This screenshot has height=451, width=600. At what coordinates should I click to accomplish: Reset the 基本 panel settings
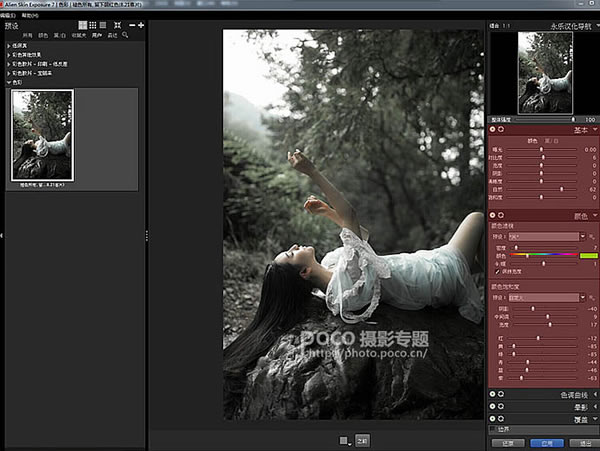click(501, 129)
